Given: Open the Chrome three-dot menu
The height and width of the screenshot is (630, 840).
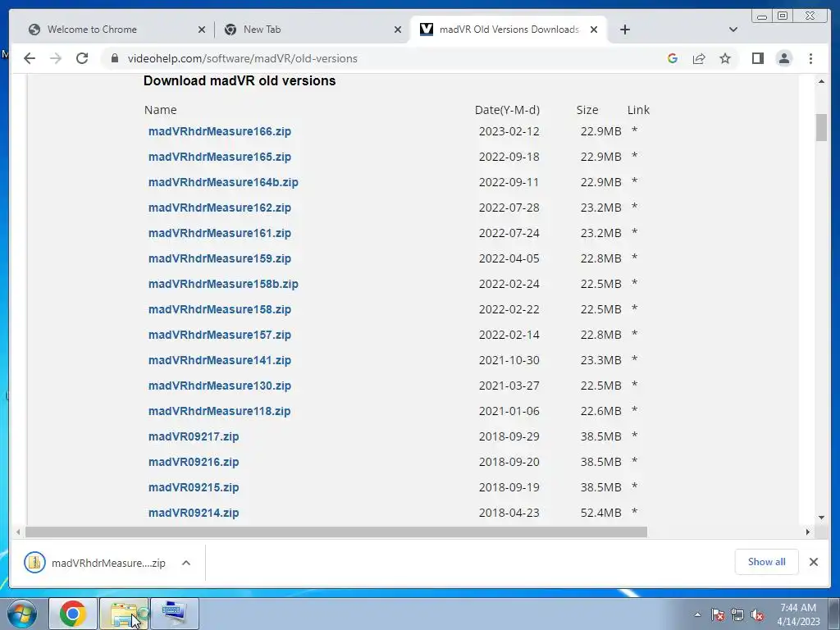Looking at the screenshot, I should click(x=810, y=58).
